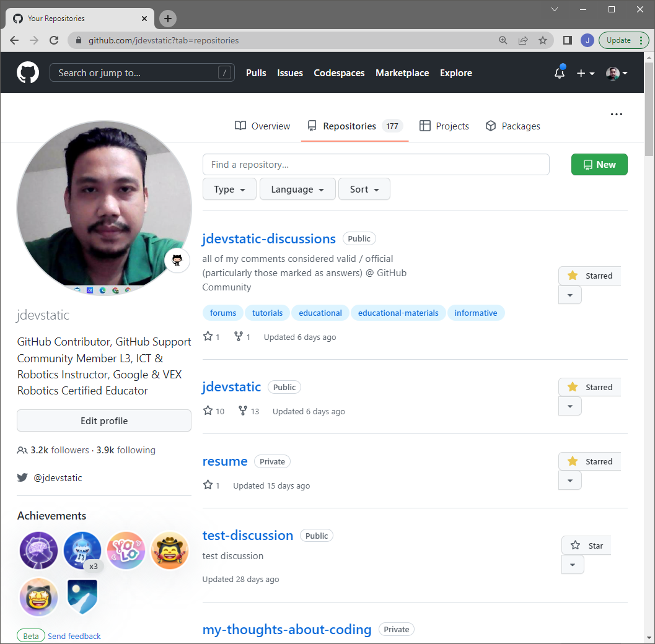Viewport: 655px width, 644px height.
Task: View the Galaxy Brain achievement badge
Action: point(38,550)
